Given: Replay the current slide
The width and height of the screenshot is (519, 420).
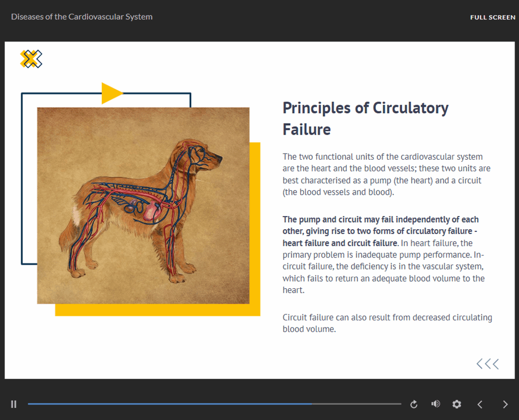Looking at the screenshot, I should pyautogui.click(x=414, y=404).
